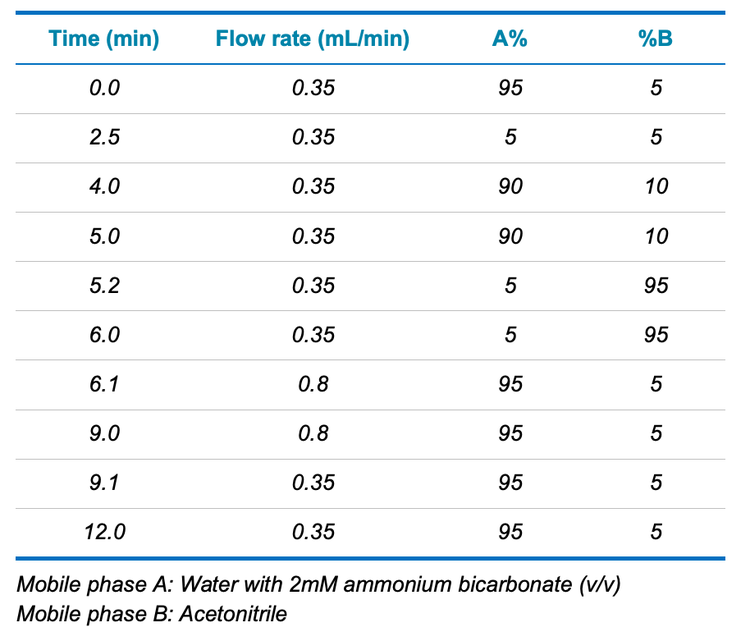Select flow rate 0.35 in the 12.0 row
Screen dimensions: 750x641
(313, 532)
